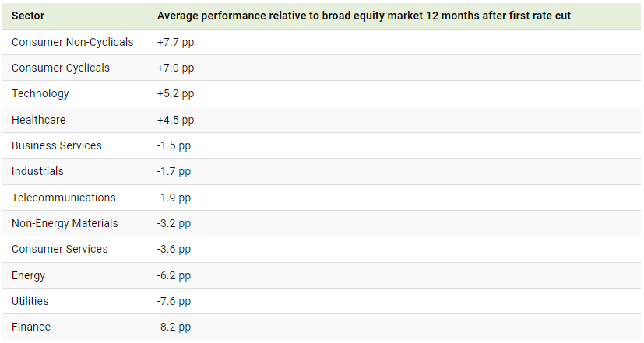
Task: Click the Consumer Cyclicals sector cell
Action: point(61,68)
